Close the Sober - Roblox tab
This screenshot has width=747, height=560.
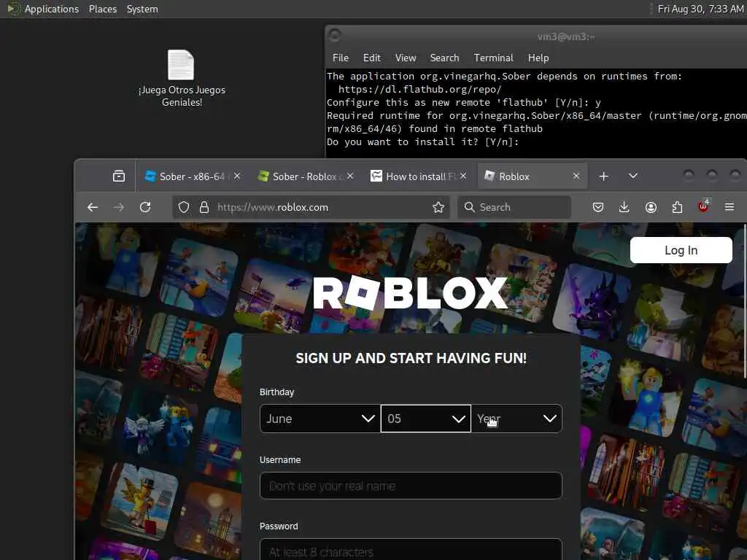(350, 176)
